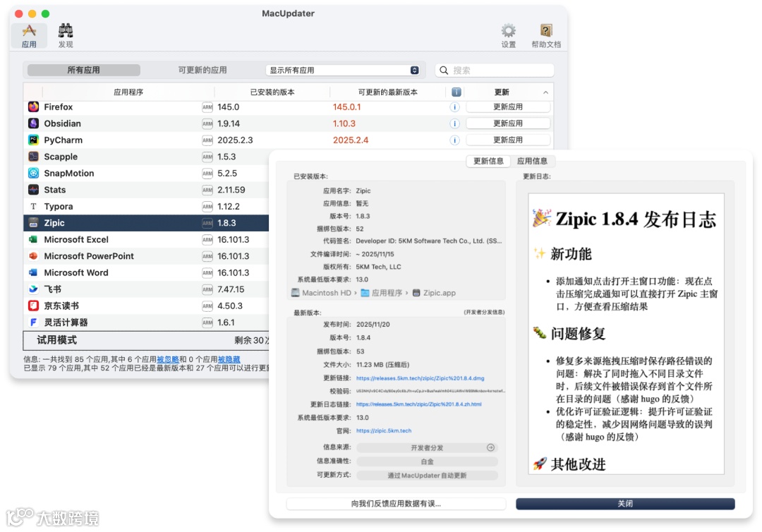Select the PyCharm app icon

tap(34, 140)
